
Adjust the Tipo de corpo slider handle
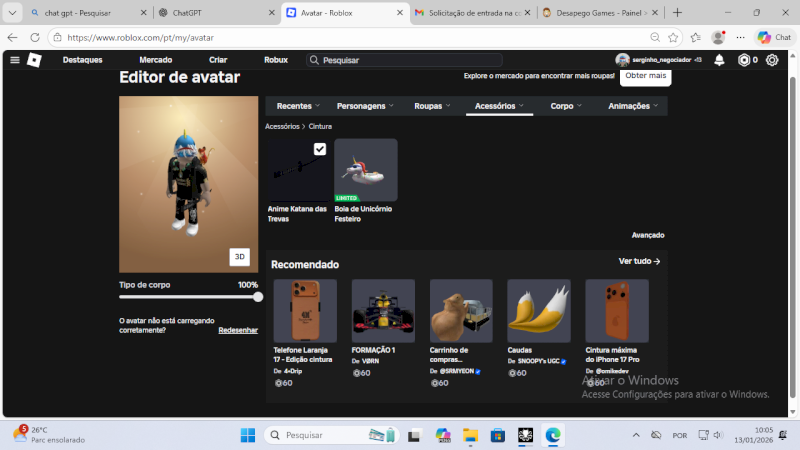tap(258, 297)
